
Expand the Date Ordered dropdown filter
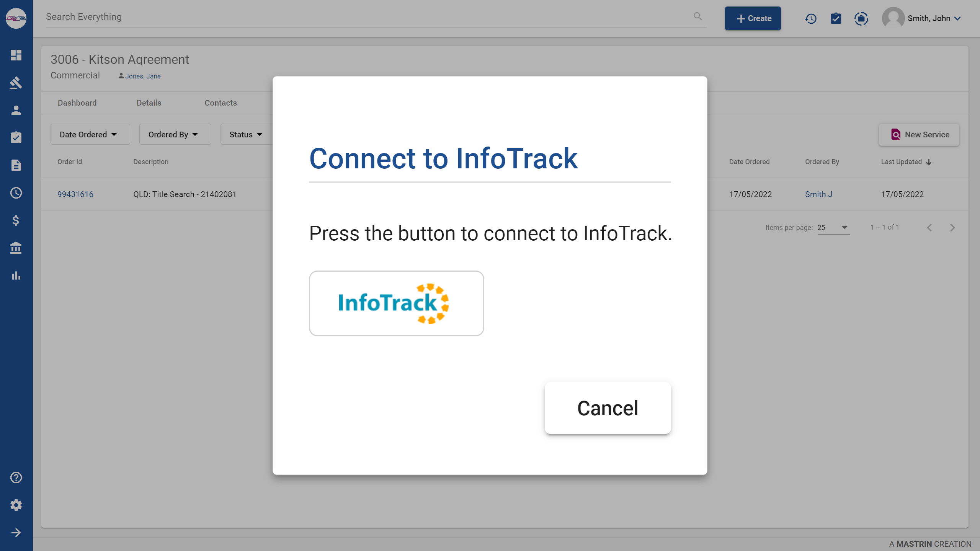(x=88, y=134)
